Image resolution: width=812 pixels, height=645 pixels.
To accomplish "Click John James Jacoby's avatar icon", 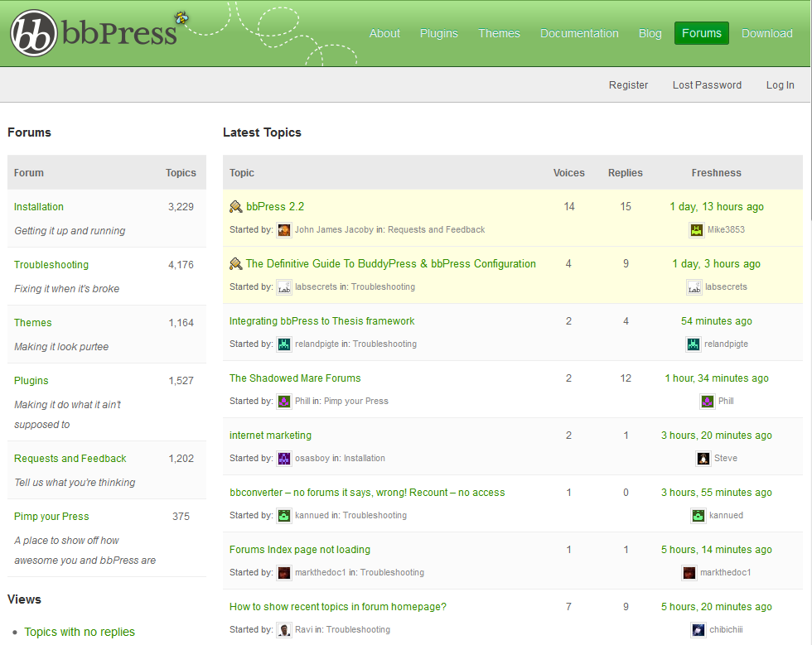I will [284, 230].
